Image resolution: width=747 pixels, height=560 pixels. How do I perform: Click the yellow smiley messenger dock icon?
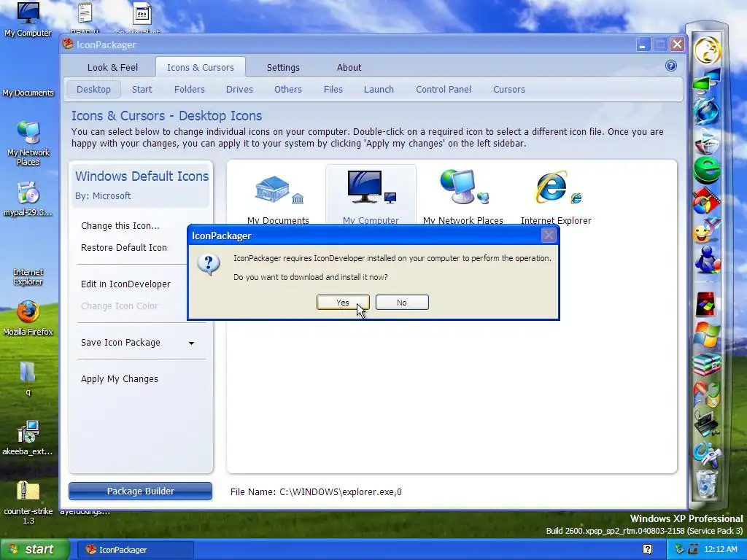tap(706, 231)
